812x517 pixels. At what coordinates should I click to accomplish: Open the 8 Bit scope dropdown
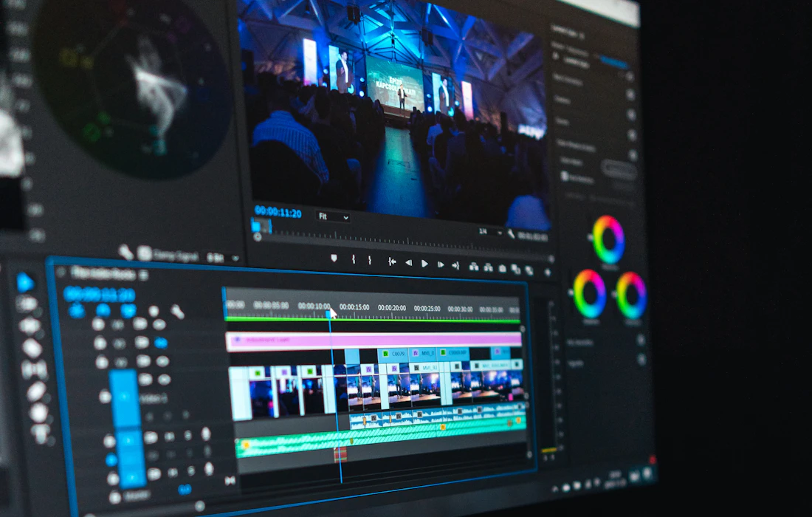click(x=223, y=258)
